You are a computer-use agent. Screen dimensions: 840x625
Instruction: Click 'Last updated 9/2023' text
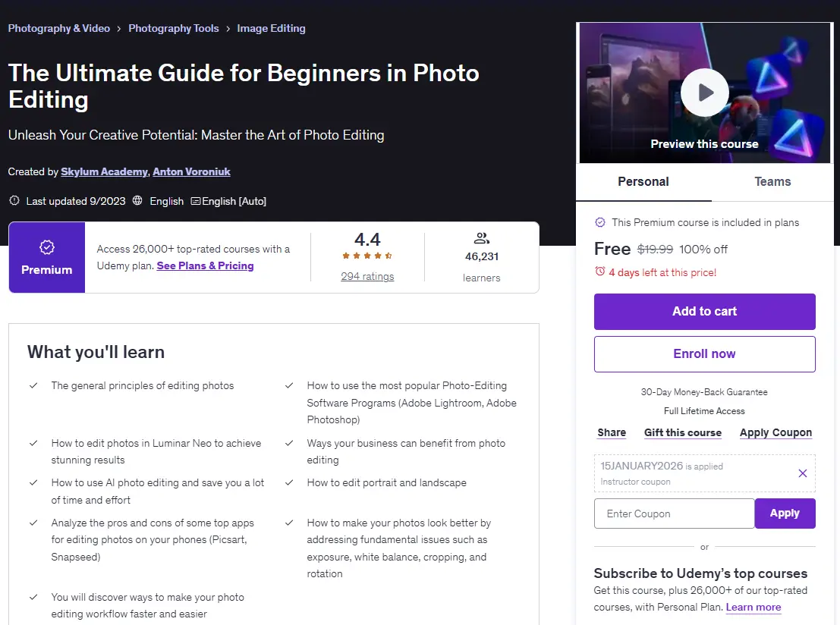tap(76, 201)
